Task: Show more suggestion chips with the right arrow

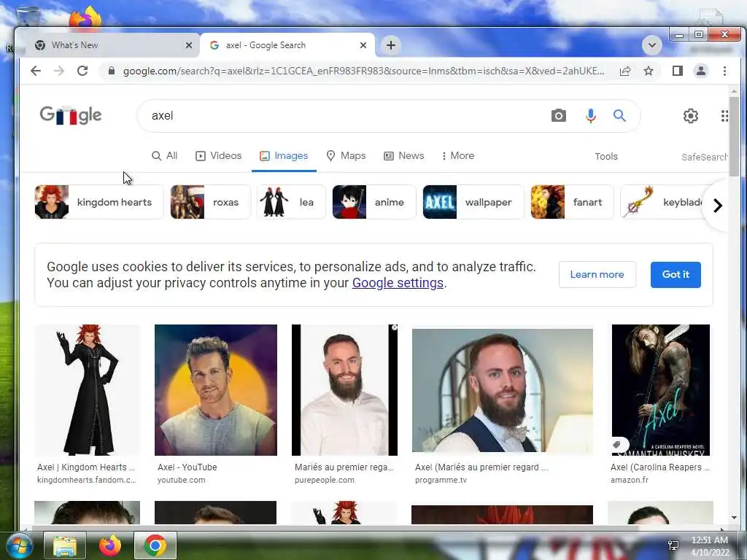Action: pos(718,205)
